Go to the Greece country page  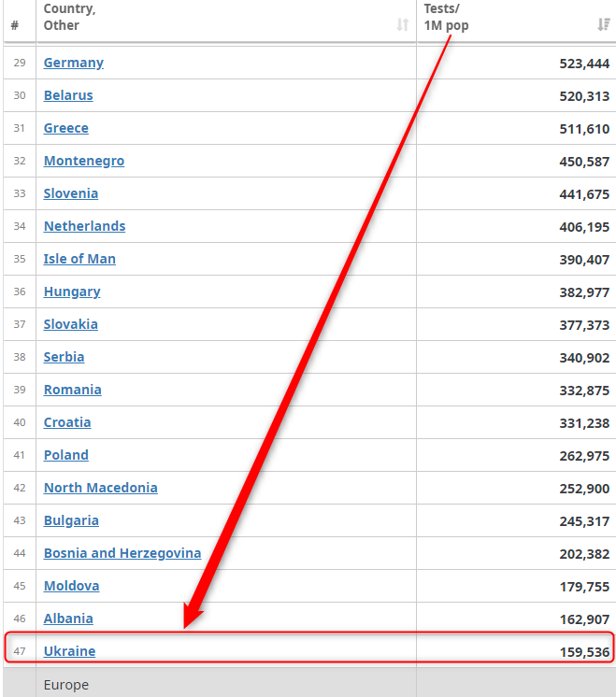pos(66,128)
